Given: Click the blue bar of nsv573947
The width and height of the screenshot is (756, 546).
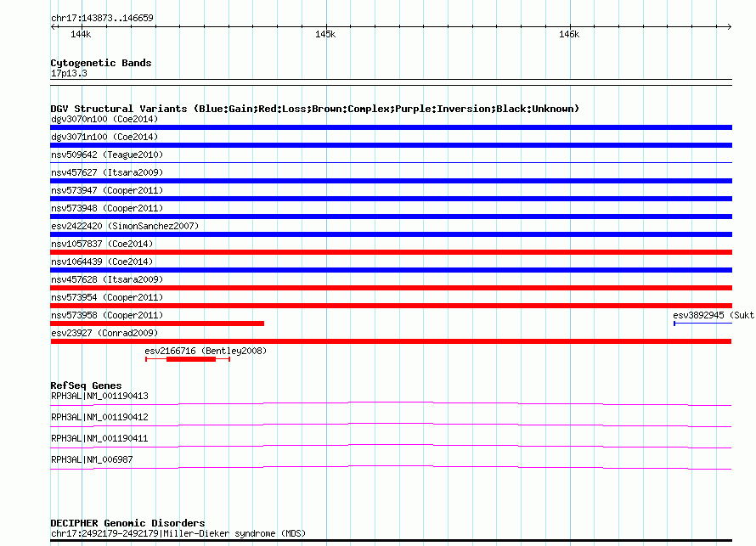Looking at the screenshot, I should click(x=391, y=199).
